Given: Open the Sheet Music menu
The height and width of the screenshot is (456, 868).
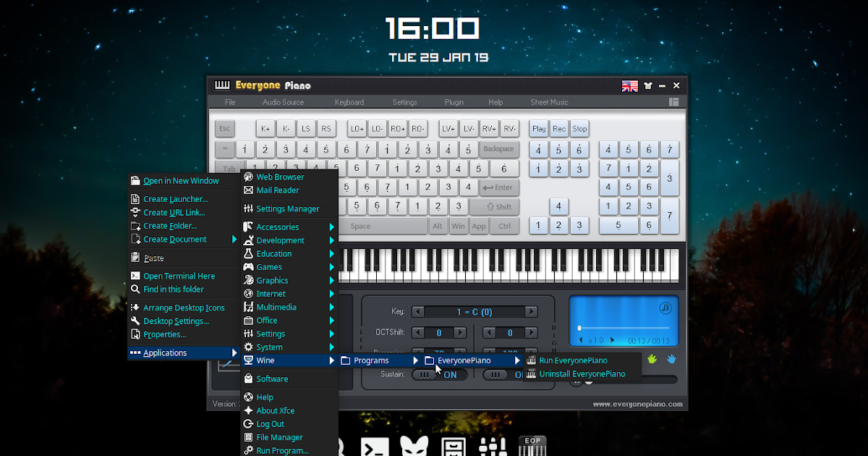Looking at the screenshot, I should click(550, 102).
